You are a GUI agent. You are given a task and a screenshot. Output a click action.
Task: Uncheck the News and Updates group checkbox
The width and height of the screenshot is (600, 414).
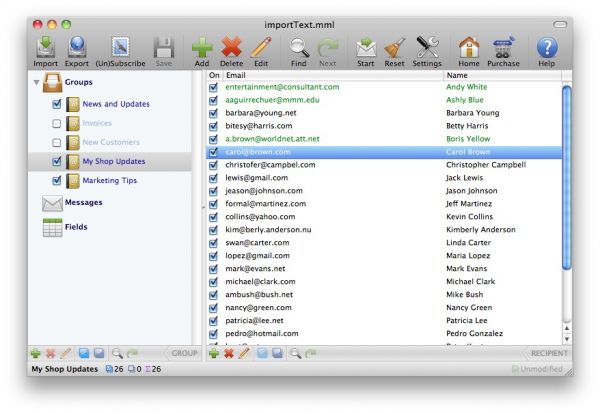tap(57, 104)
